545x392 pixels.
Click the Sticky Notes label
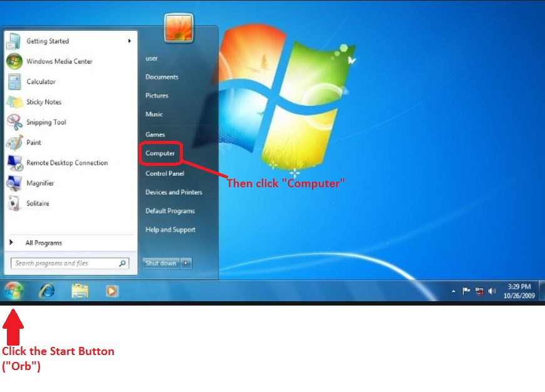click(x=44, y=102)
